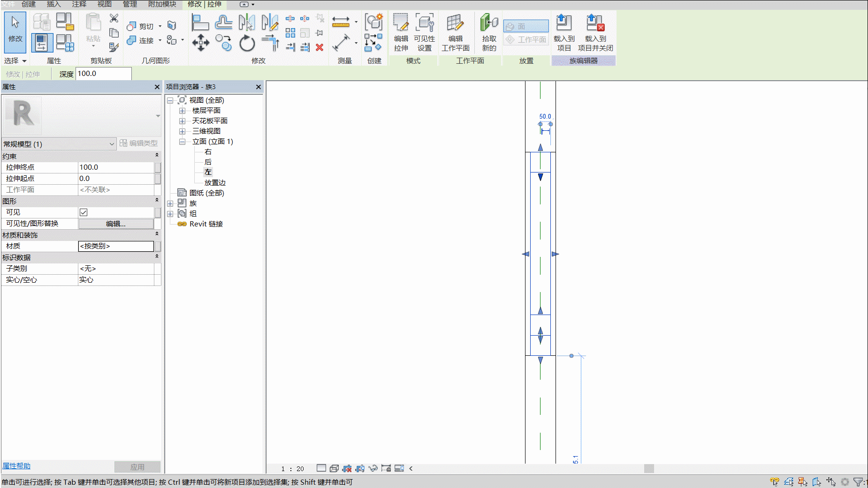Open the 管理 ribbon tab

[129, 4]
